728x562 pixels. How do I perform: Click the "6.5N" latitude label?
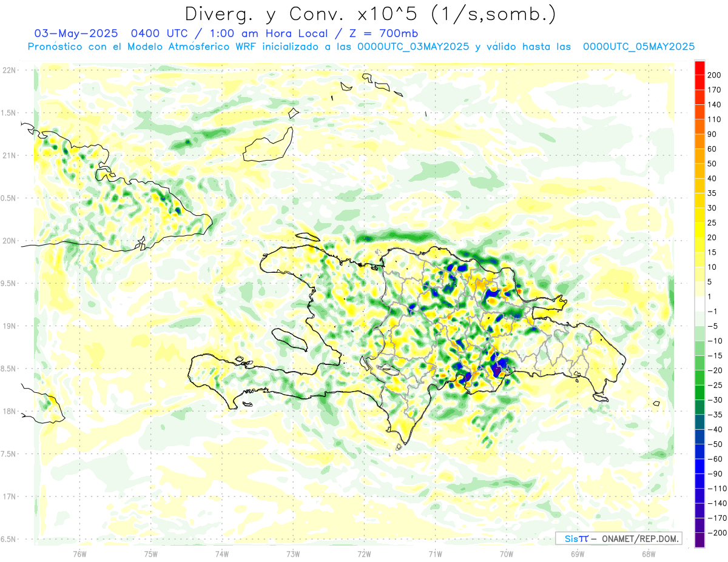click(x=9, y=539)
